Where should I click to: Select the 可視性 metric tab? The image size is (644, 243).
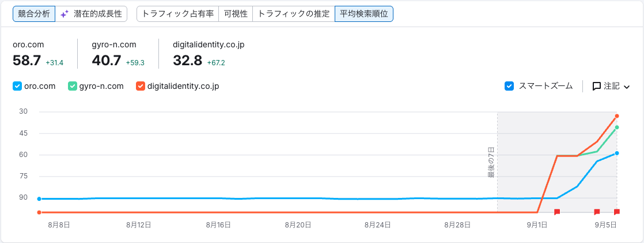point(236,14)
